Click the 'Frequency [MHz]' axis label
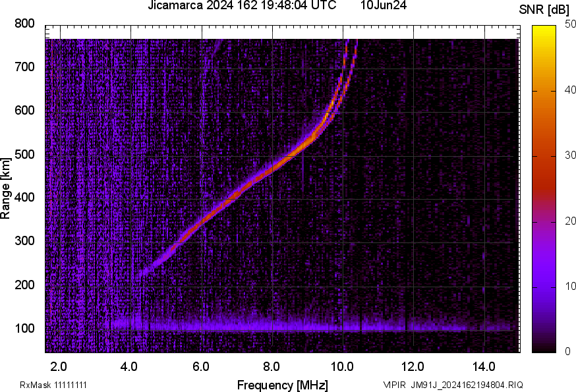Image resolution: width=576 pixels, height=392 pixels. point(283,385)
